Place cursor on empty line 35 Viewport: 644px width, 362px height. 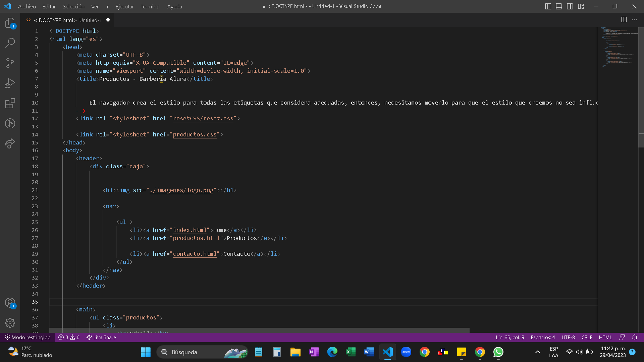[323, 302]
